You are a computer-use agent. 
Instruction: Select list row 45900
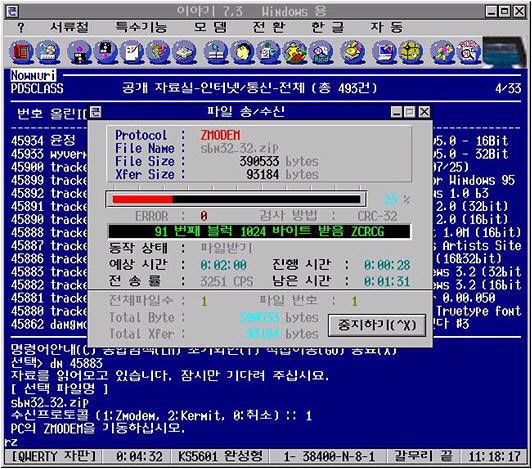tap(49, 167)
